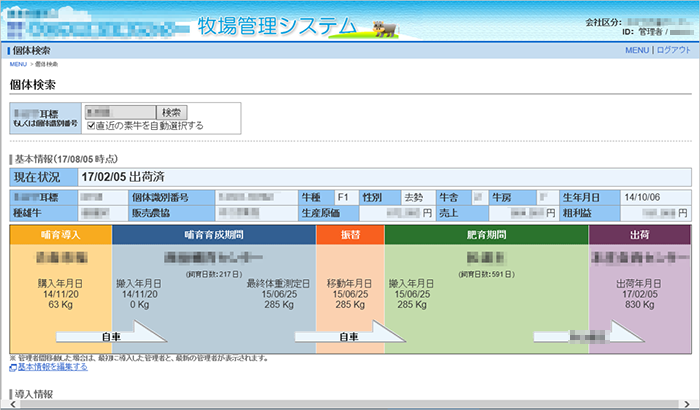Click the edit icon beside 基本情報を編集する

tap(12, 368)
